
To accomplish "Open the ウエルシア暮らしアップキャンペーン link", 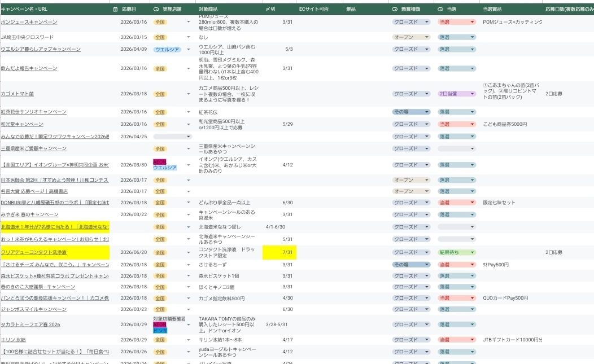I will click(41, 49).
